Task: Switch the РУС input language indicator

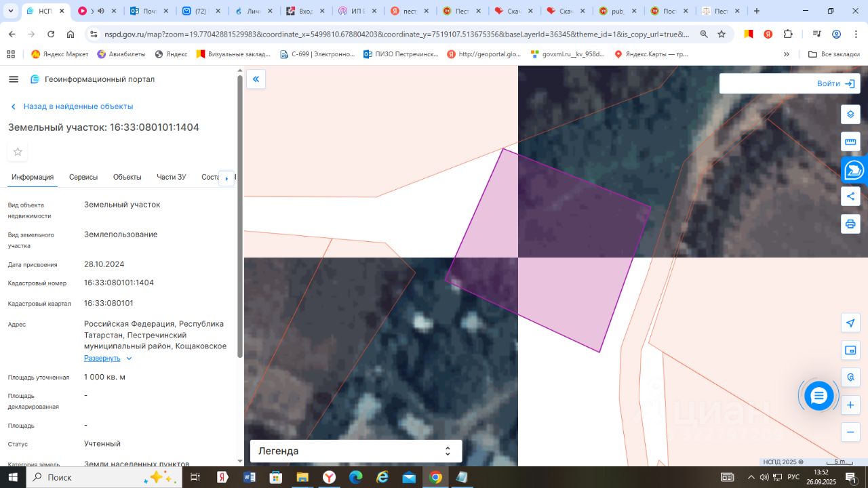Action: coord(793,477)
